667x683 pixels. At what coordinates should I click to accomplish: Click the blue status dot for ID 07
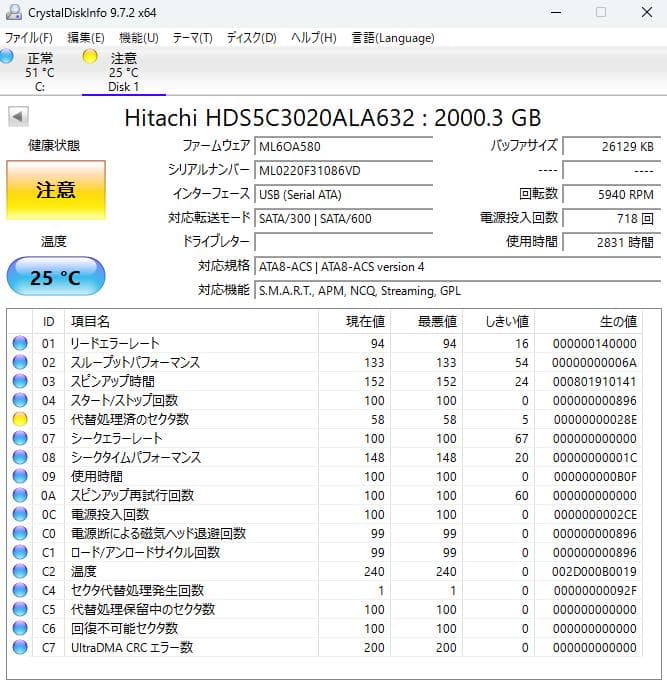20,438
